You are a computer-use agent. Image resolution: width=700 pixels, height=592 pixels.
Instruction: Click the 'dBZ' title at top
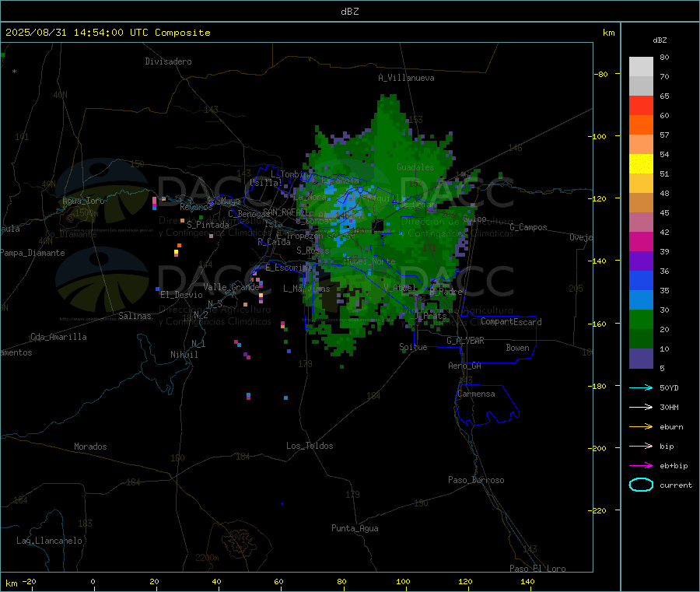(x=349, y=11)
